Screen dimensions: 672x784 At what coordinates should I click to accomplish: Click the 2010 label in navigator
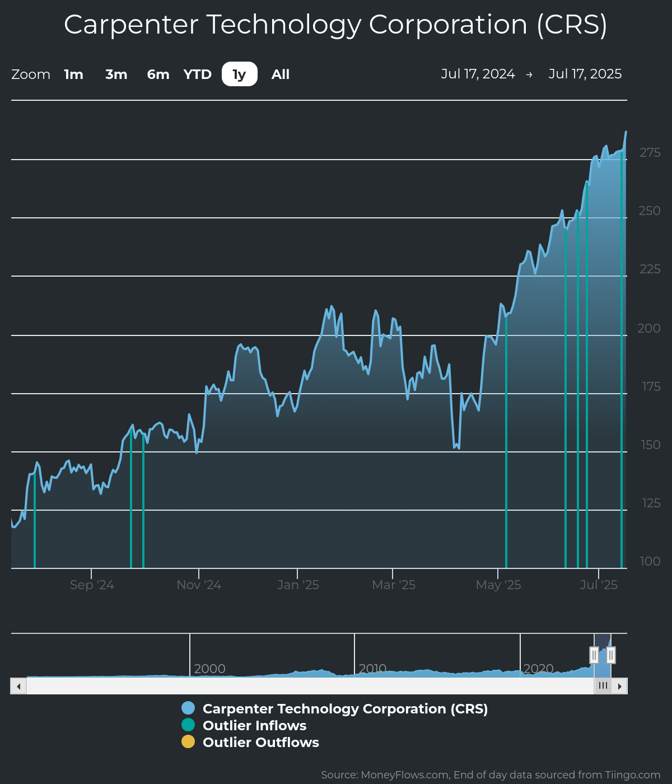(372, 669)
